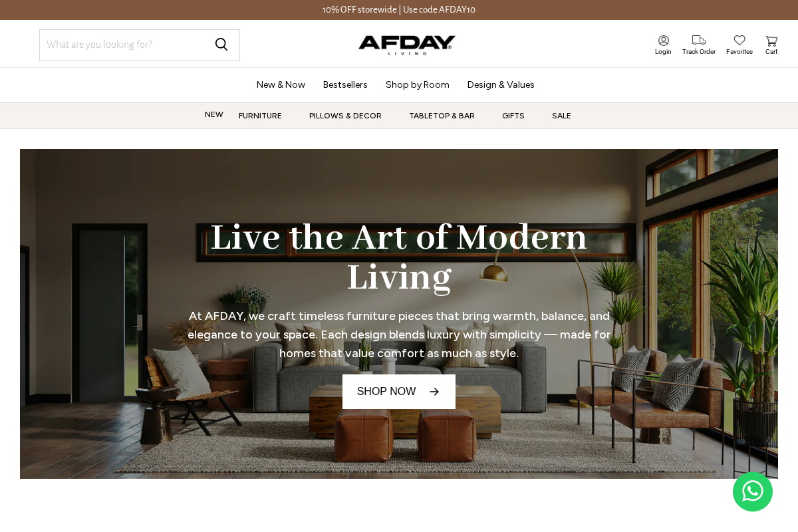Open New & Now menu
The image size is (798, 532).
coord(281,84)
